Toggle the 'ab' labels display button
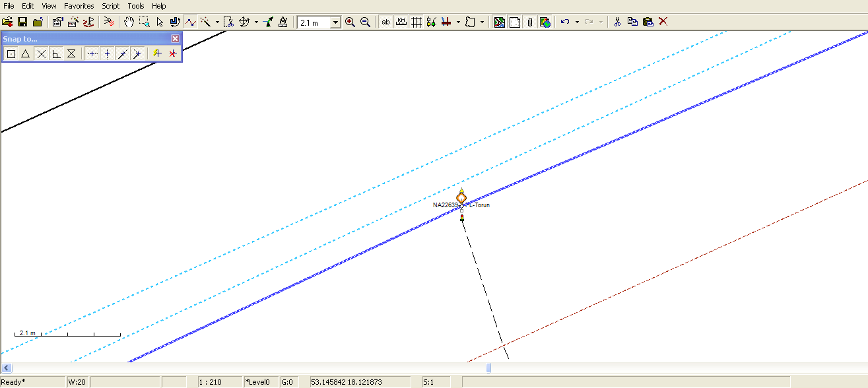 pos(386,22)
